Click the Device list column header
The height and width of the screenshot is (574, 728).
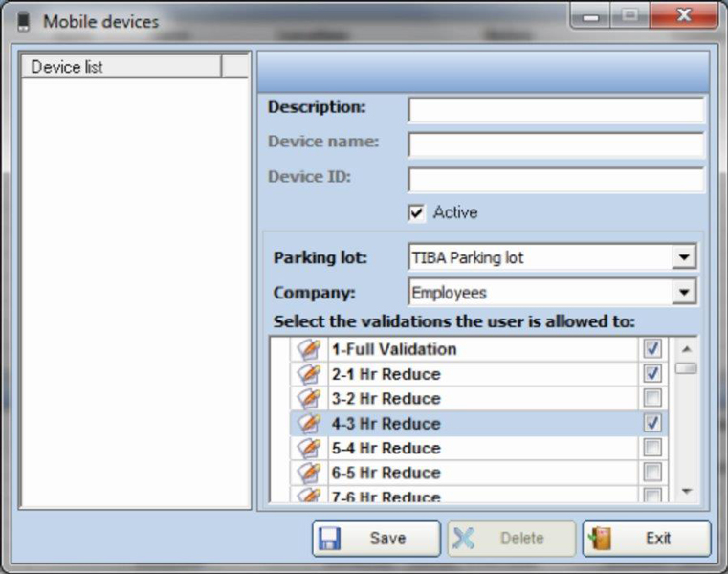coord(121,67)
